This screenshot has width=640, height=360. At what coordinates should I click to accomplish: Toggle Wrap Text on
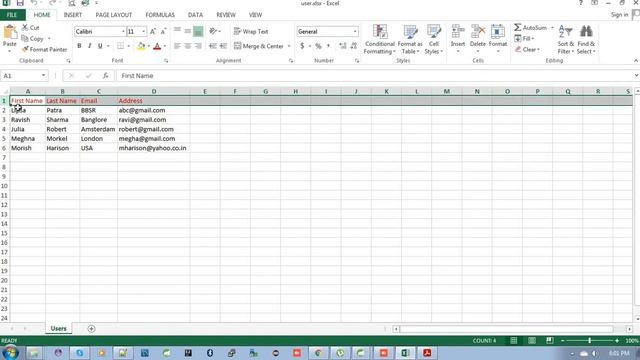point(251,31)
